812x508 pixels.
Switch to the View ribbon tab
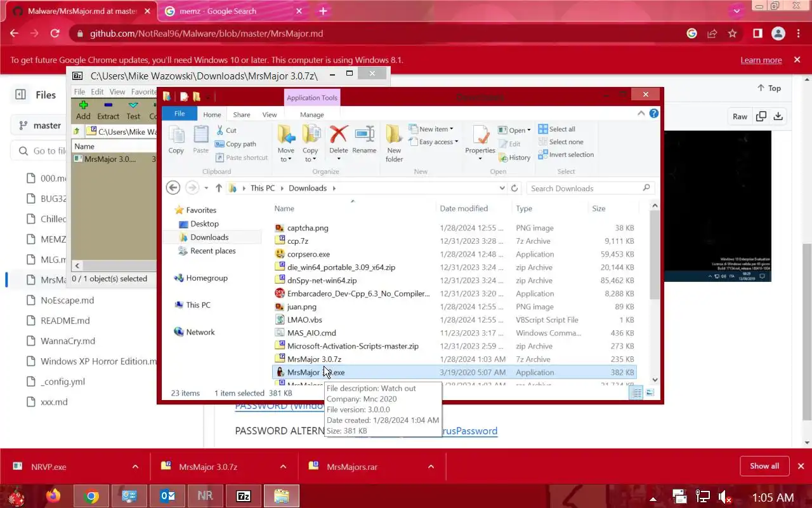[x=270, y=115]
